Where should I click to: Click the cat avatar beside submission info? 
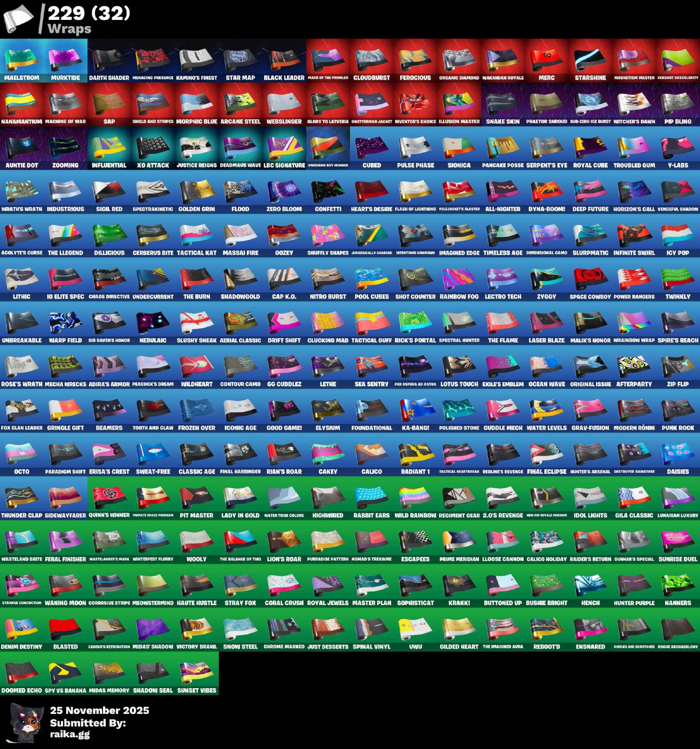coord(23,722)
